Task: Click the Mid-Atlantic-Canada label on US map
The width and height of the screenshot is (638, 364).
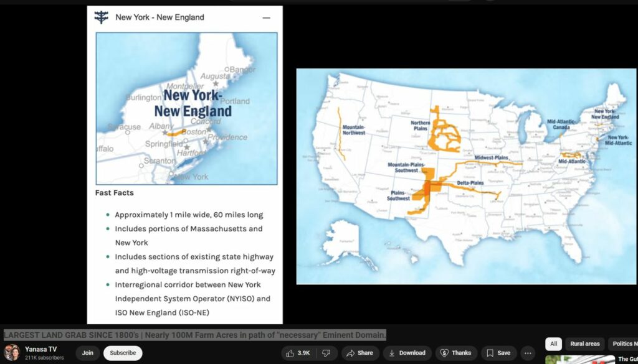Action: point(561,124)
